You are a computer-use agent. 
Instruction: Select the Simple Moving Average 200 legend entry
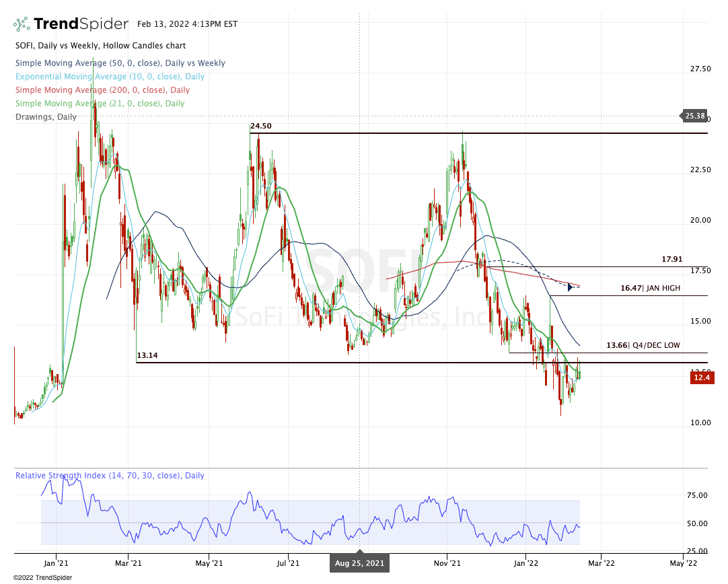(x=103, y=90)
